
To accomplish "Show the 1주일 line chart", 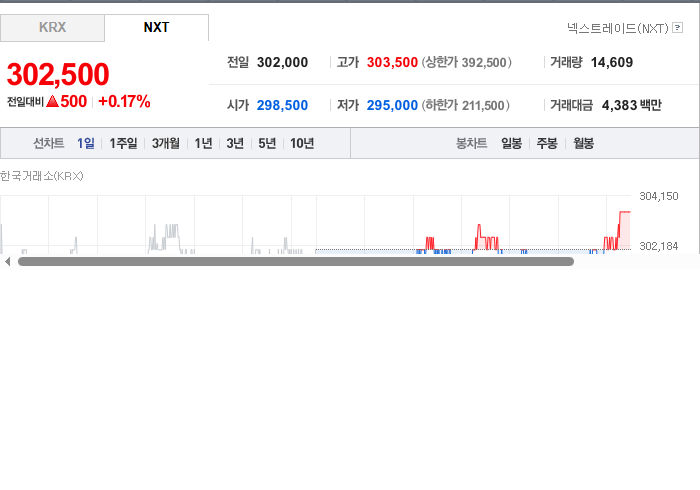I will coord(123,143).
